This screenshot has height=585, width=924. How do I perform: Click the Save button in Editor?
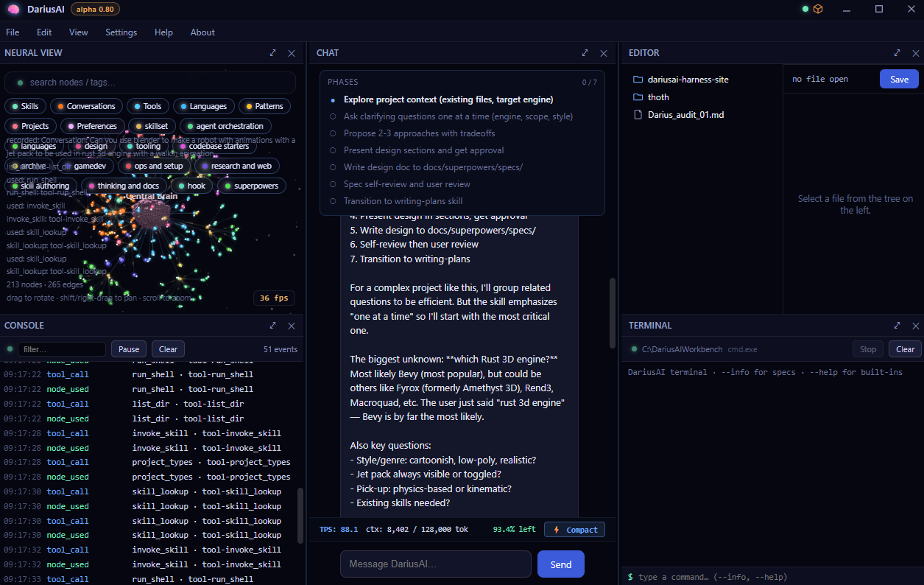pyautogui.click(x=899, y=79)
